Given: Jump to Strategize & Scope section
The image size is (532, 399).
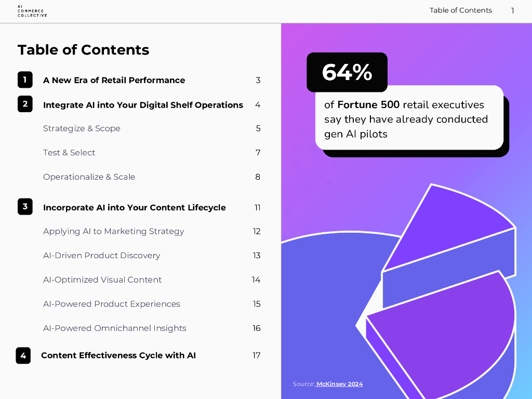Looking at the screenshot, I should [x=82, y=128].
